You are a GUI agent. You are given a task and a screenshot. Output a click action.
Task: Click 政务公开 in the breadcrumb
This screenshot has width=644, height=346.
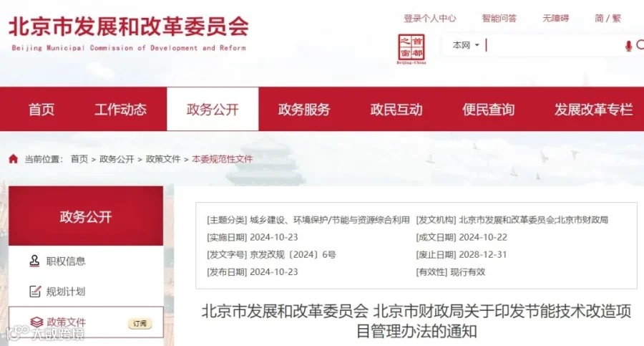[117, 159]
